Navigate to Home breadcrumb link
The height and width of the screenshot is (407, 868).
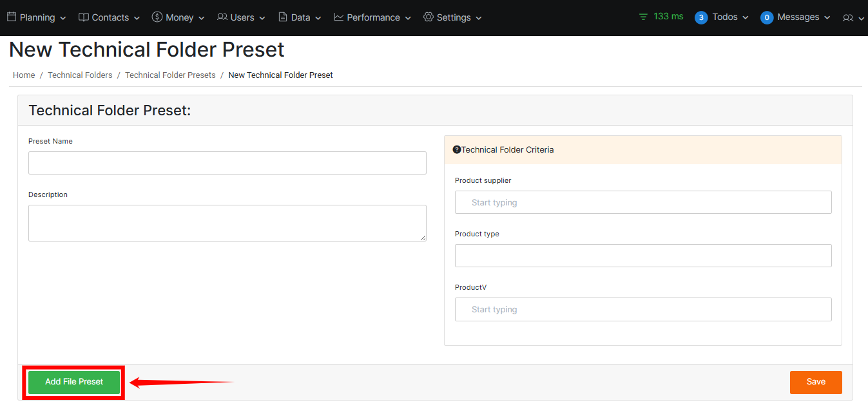24,75
